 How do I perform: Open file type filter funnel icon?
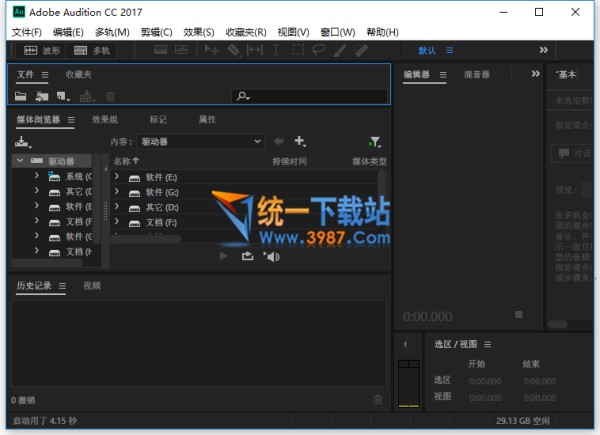coord(375,142)
